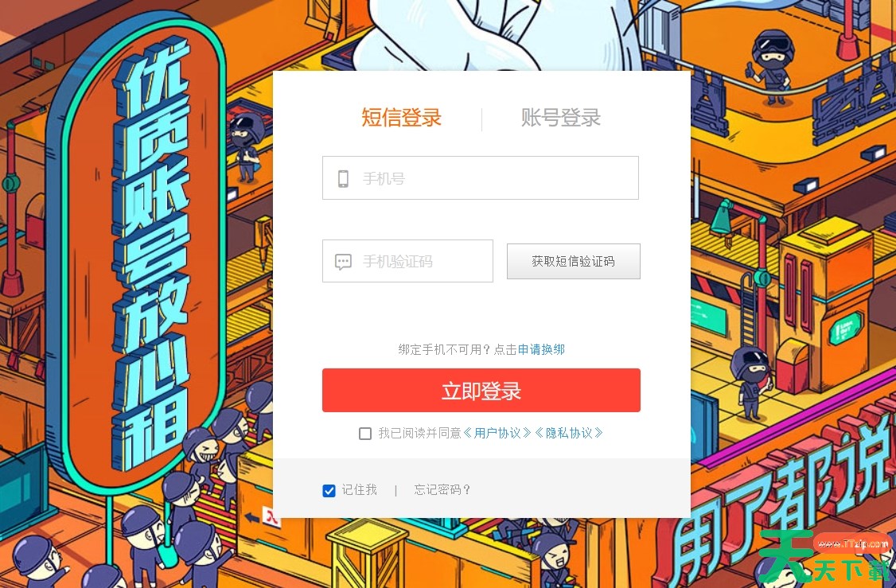Open the 申请换绑 link

541,349
